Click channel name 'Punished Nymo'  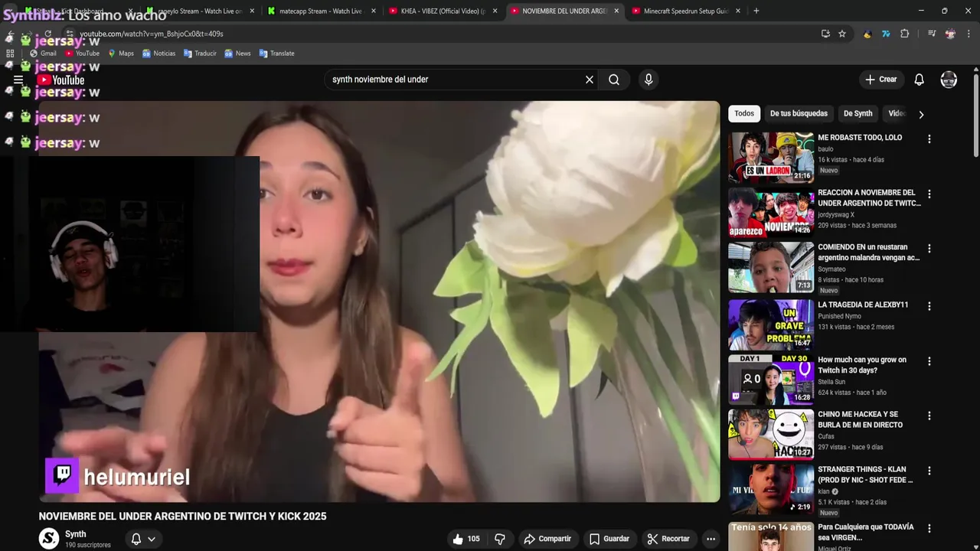839,316
